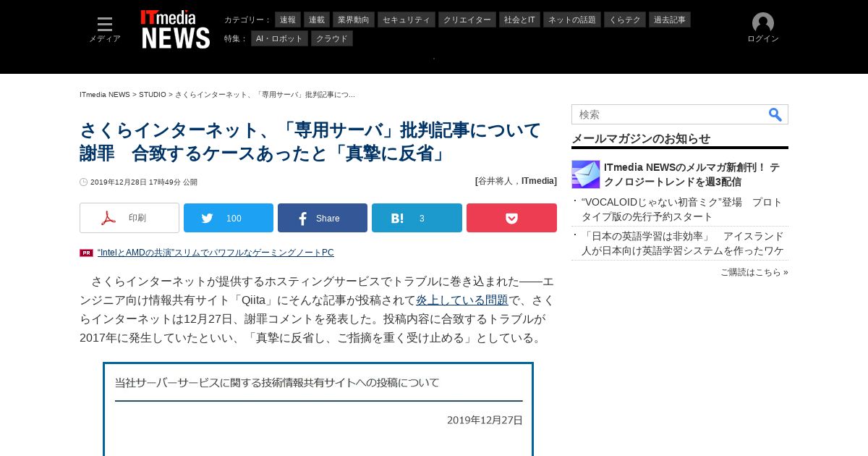Viewport: 868px width, 456px height.
Task: Select the 速報 category
Action: pos(288,20)
